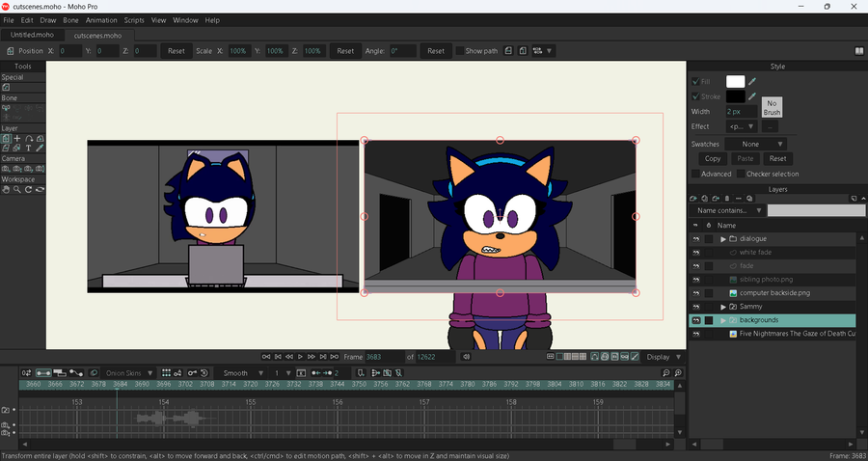Screen dimensions: 868x461
Task: Rewind to the first frame
Action: tap(266, 357)
